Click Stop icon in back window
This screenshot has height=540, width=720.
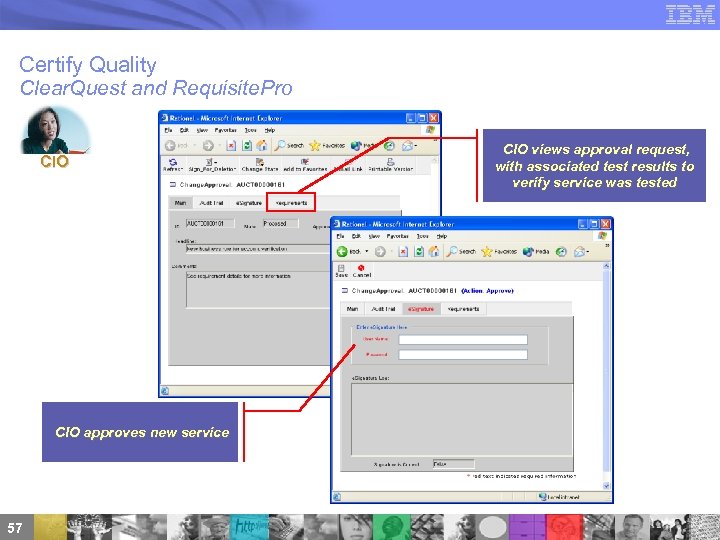pyautogui.click(x=231, y=146)
